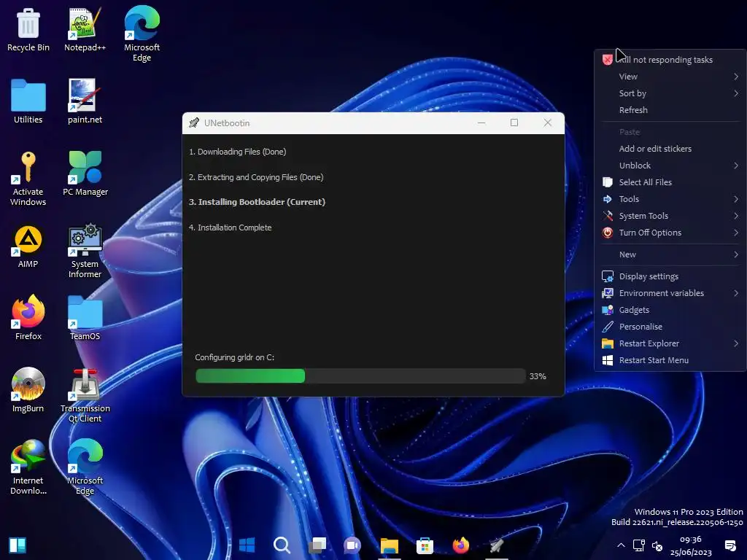
Task: Choose Add or edit stickers
Action: [x=671, y=149]
